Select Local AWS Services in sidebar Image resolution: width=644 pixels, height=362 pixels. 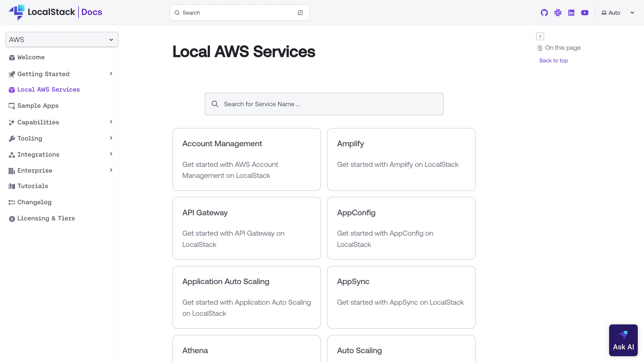click(48, 89)
